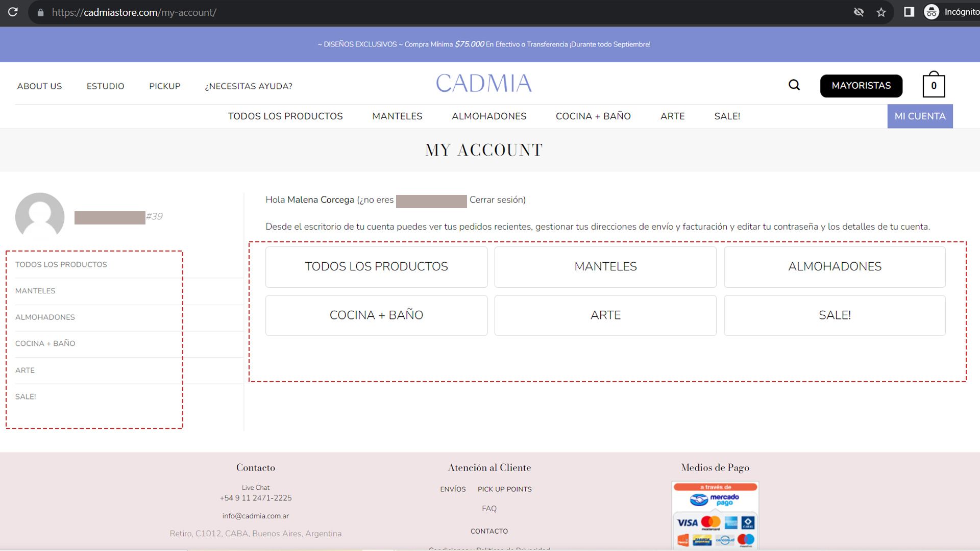Screen dimensions: 980x551
Task: Click the MI CUENTA button
Action: [x=920, y=116]
